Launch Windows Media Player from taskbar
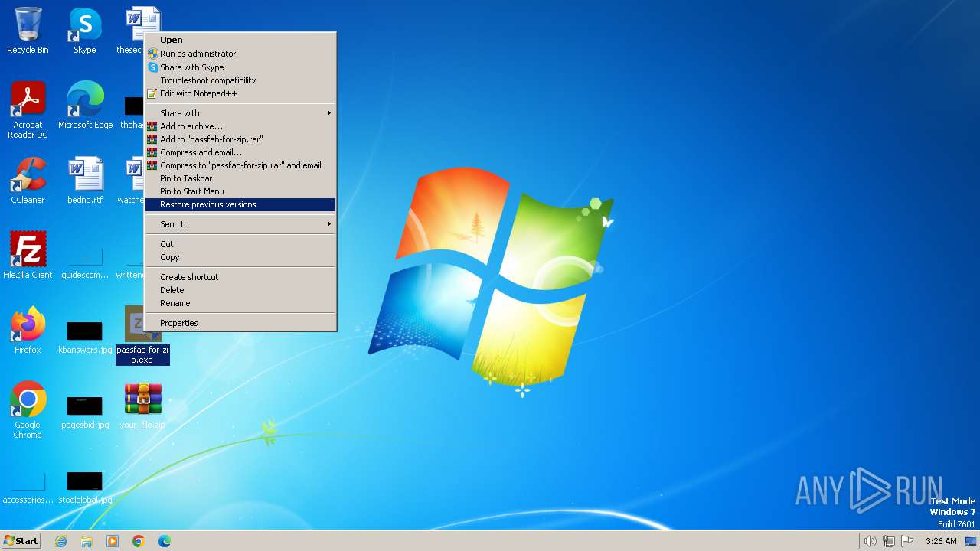This screenshot has height=551, width=980. 113,541
